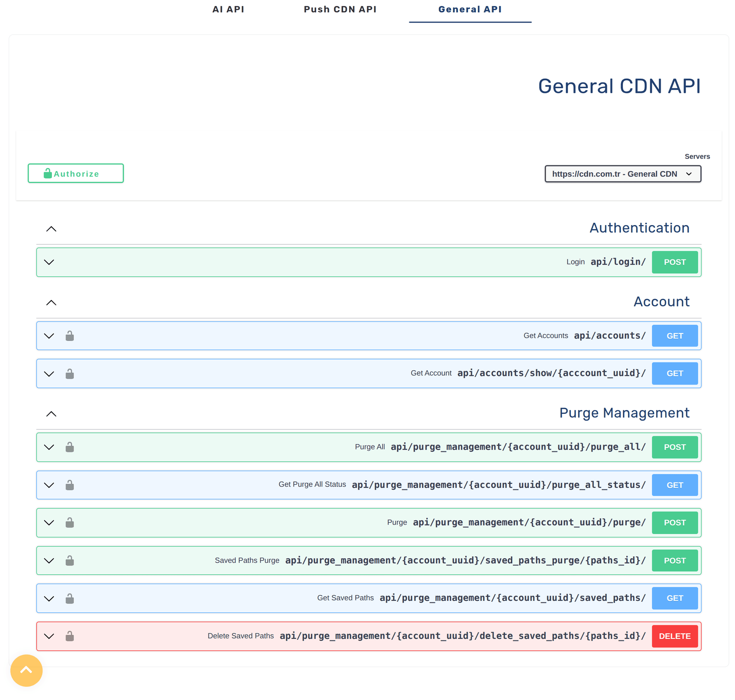This screenshot has width=735, height=700.
Task: Collapse the Account section
Action: point(51,303)
